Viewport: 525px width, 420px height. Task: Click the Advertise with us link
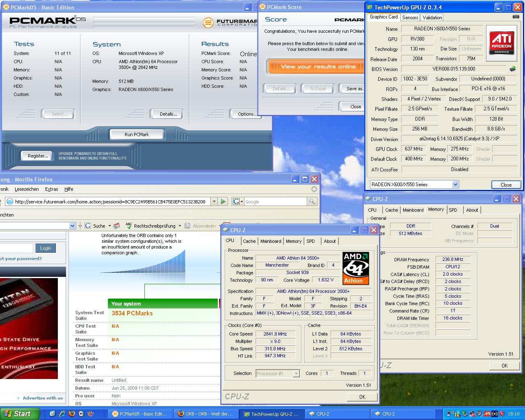(43, 398)
